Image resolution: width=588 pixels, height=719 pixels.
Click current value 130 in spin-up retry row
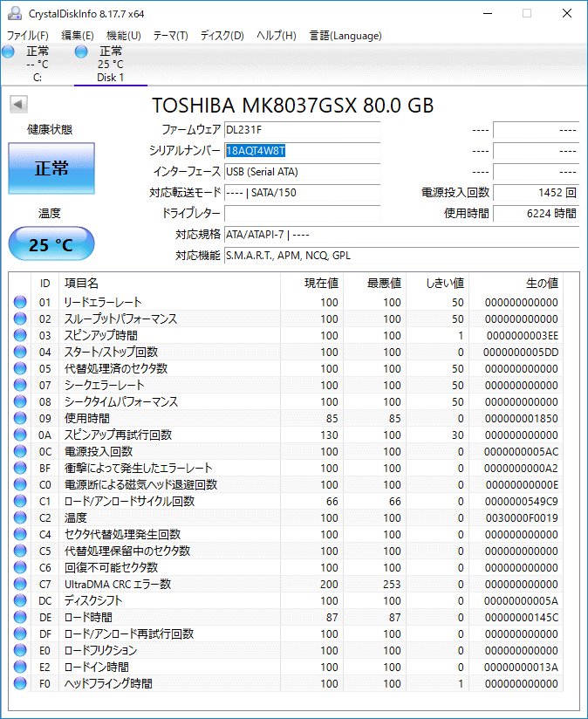pyautogui.click(x=329, y=435)
